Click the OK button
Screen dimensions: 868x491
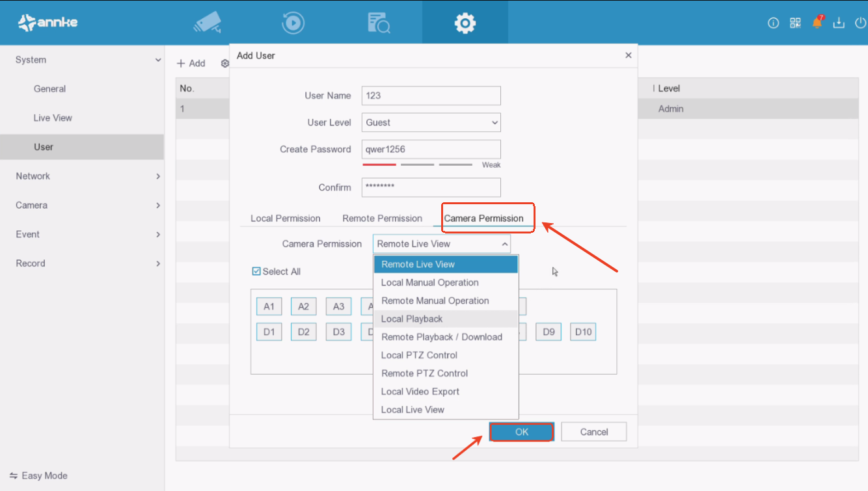521,432
